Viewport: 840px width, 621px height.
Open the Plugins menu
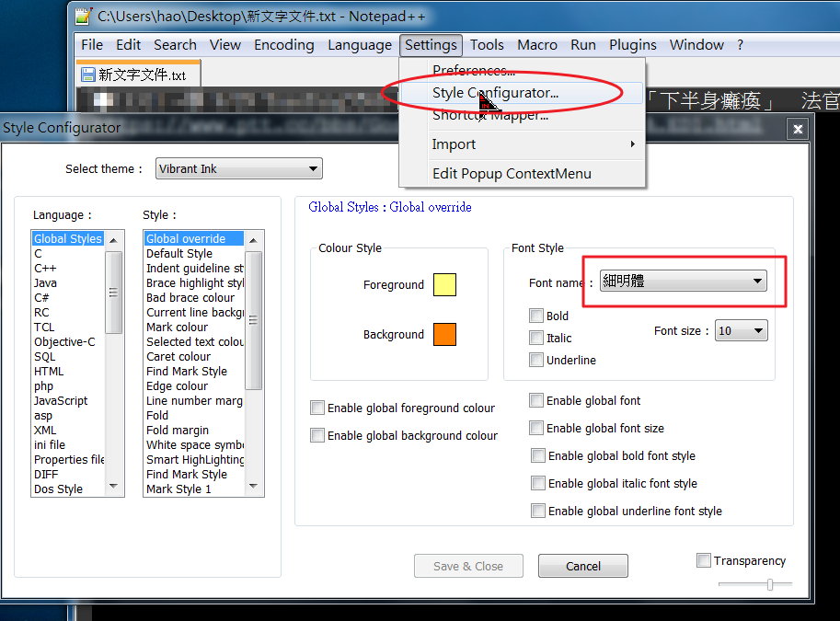[x=632, y=44]
